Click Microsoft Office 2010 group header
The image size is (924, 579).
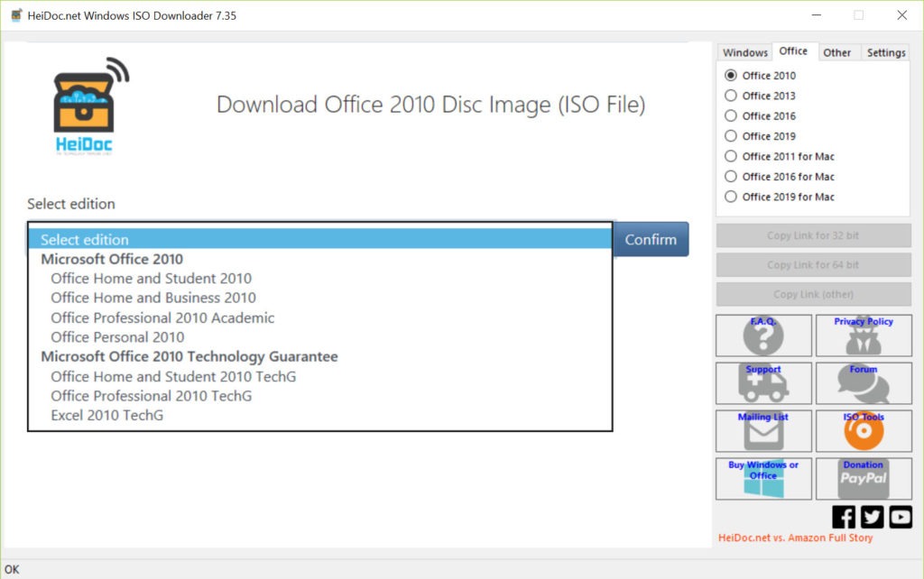pyautogui.click(x=112, y=259)
